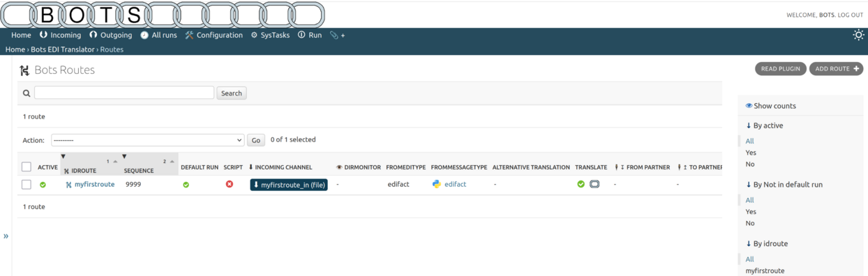Open the All runs menu
This screenshot has height=276, width=868.
(158, 35)
